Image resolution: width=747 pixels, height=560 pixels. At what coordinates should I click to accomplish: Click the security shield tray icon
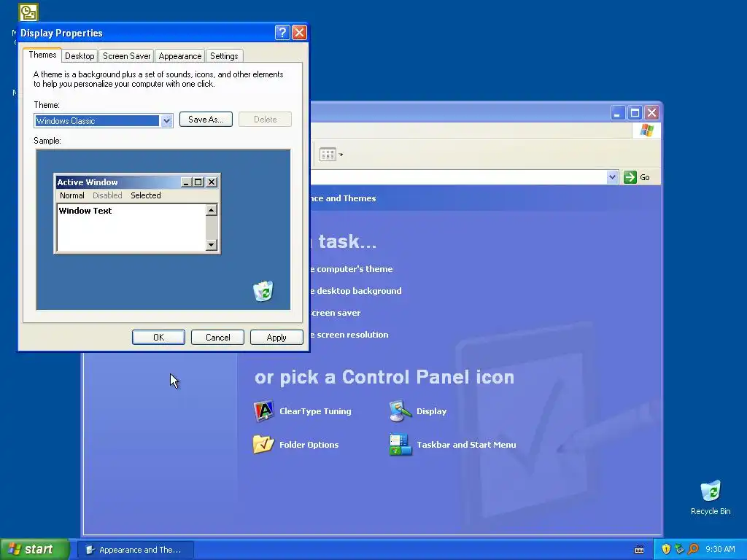click(666, 549)
